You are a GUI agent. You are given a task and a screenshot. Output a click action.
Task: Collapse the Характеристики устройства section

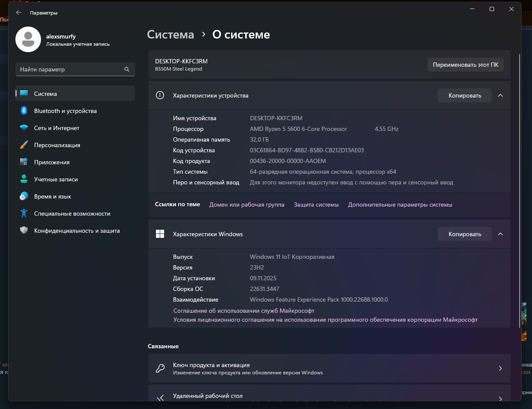(x=500, y=95)
